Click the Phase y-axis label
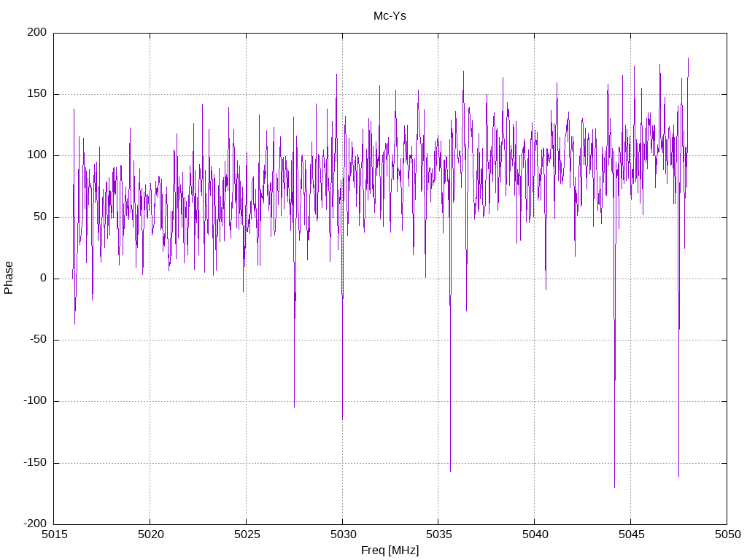Viewport: 747px width, 560px height. point(9,278)
